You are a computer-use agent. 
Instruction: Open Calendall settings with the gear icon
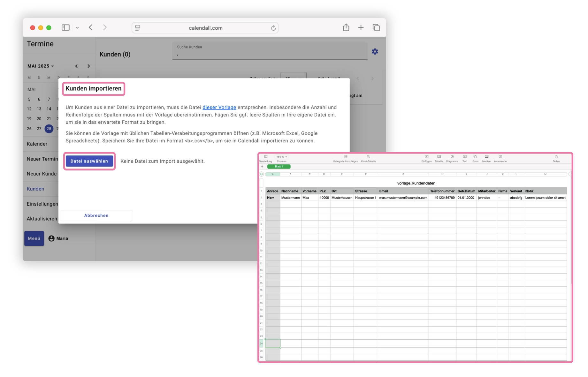pos(375,51)
